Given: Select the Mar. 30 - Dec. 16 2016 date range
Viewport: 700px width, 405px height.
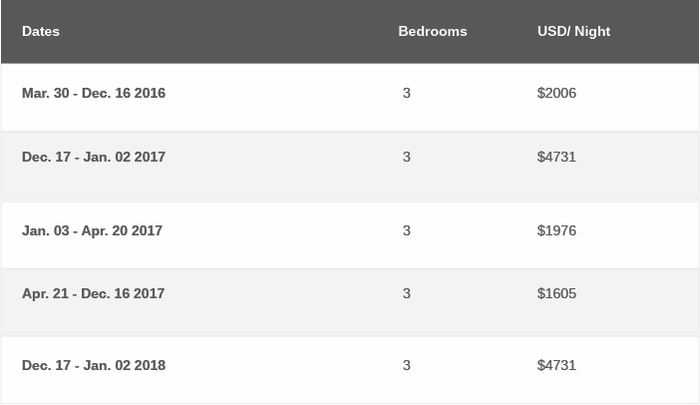Looking at the screenshot, I should [x=94, y=93].
